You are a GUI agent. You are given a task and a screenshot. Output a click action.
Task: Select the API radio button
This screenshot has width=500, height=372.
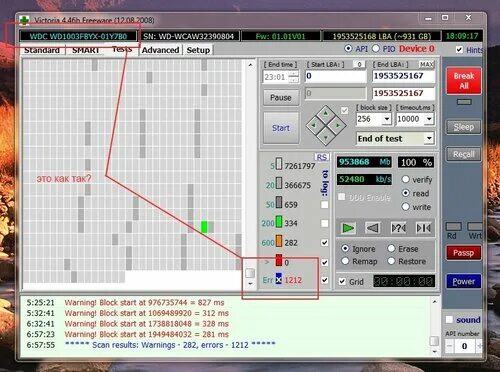coord(348,49)
